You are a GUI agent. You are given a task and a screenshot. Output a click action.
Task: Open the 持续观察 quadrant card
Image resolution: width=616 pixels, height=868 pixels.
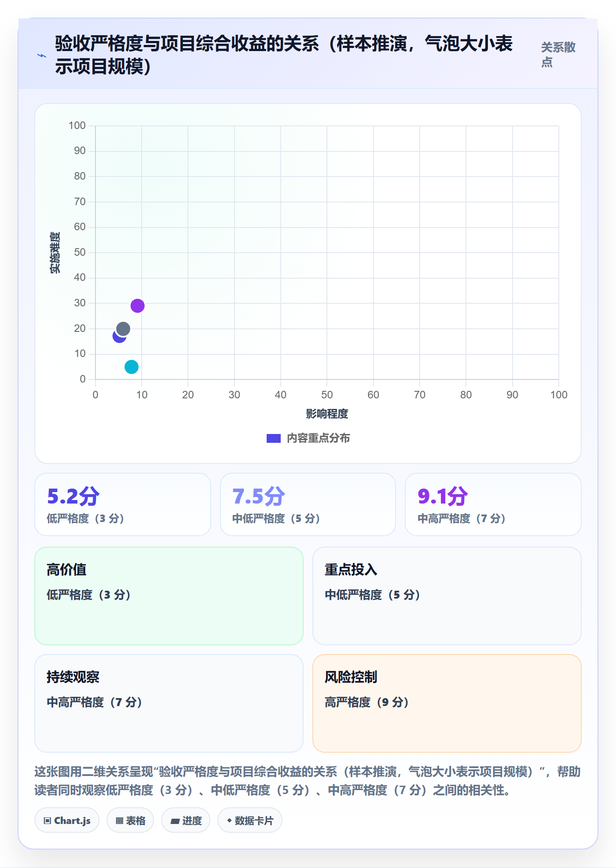pyautogui.click(x=169, y=703)
